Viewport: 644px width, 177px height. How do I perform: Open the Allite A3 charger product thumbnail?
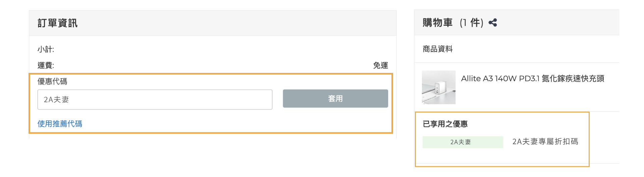[438, 87]
